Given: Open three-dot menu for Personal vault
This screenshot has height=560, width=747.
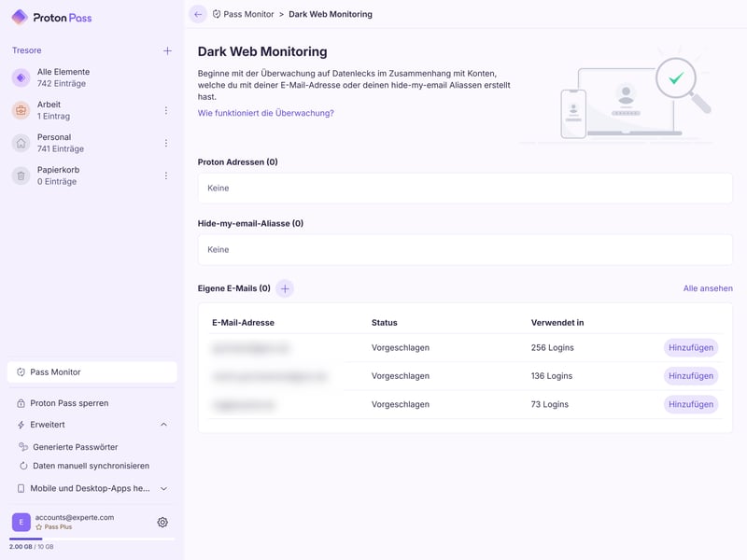Looking at the screenshot, I should pyautogui.click(x=166, y=143).
